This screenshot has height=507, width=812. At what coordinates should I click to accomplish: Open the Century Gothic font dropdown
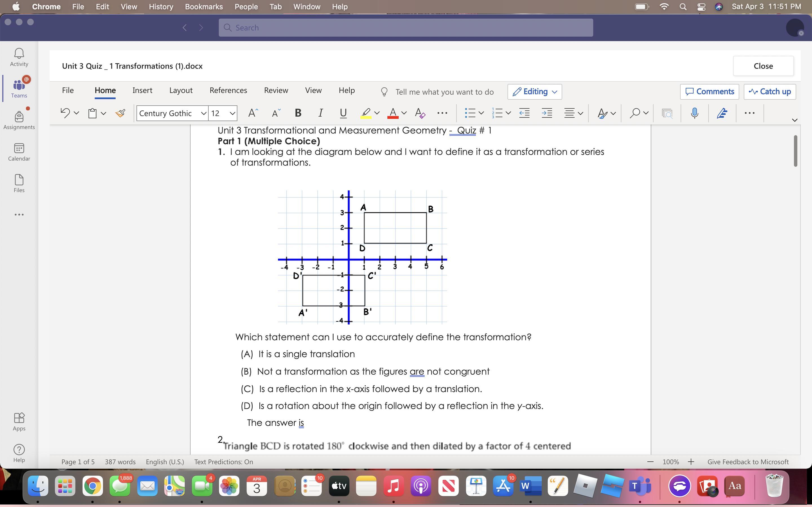(203, 113)
